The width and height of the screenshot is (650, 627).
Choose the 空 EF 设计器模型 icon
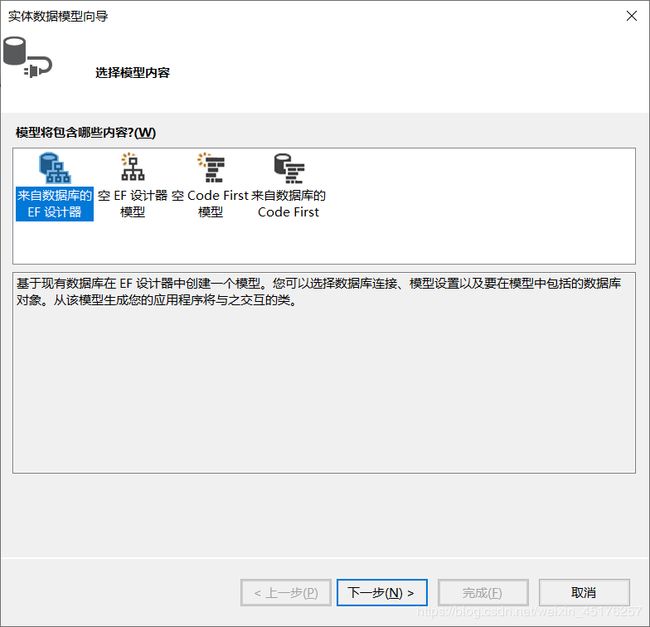133,167
